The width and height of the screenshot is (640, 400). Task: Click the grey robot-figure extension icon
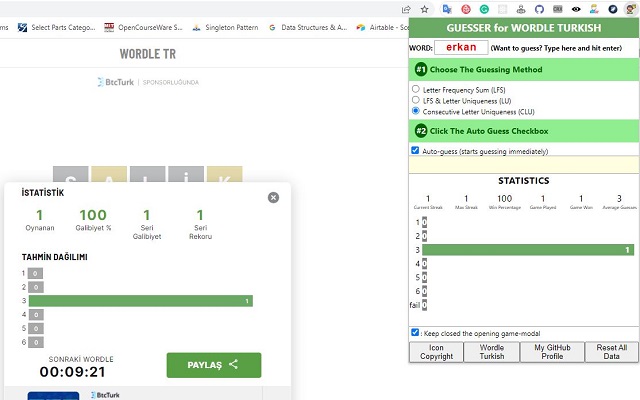pyautogui.click(x=521, y=9)
